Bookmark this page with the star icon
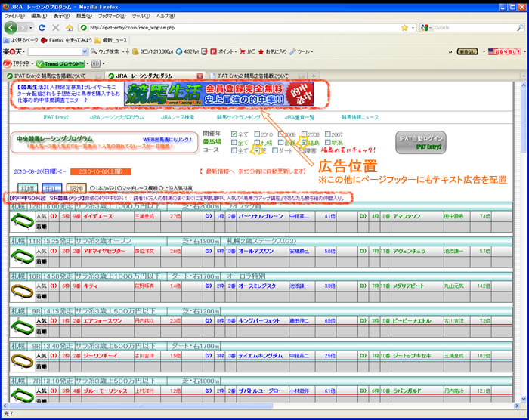Screen dimensions: 529x420 point(404,28)
